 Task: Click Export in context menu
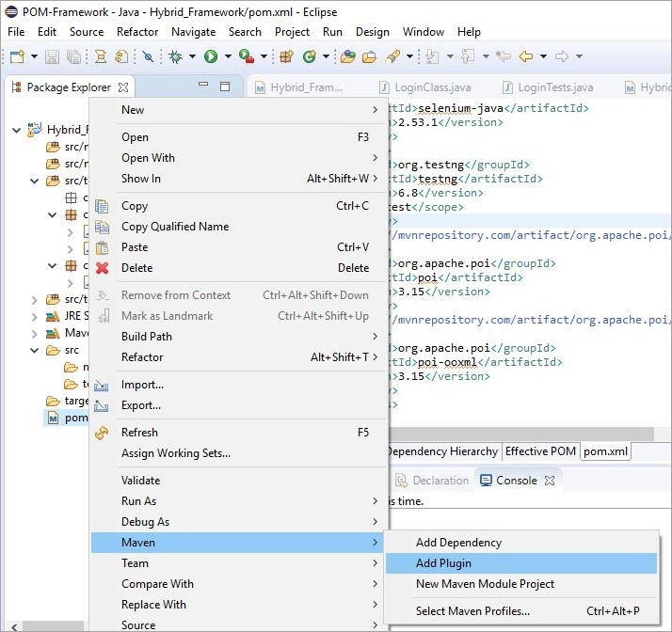[240, 405]
